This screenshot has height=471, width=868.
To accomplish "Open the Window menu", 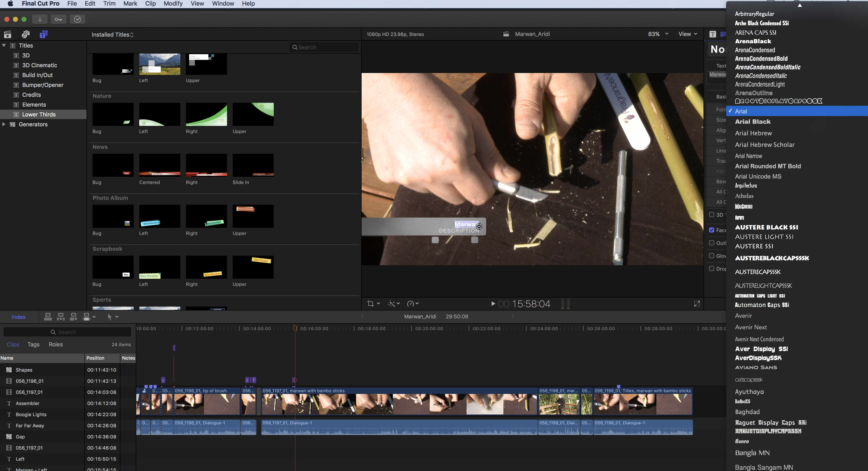I will tap(223, 4).
